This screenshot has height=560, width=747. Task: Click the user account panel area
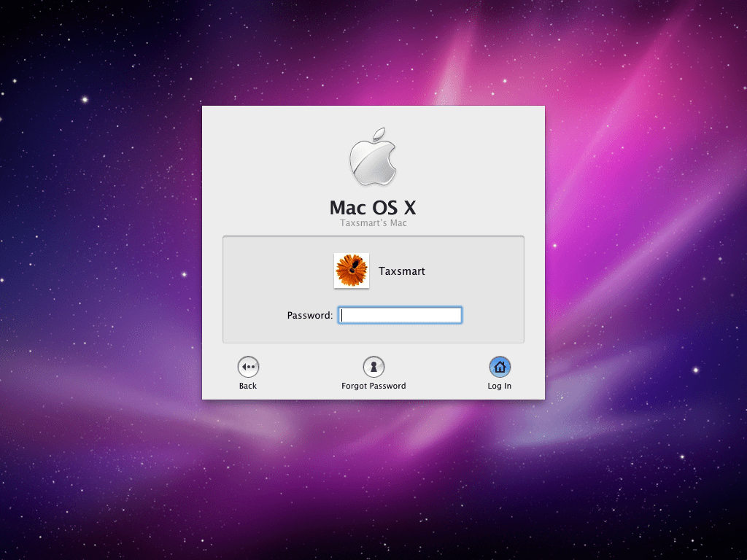(x=373, y=289)
